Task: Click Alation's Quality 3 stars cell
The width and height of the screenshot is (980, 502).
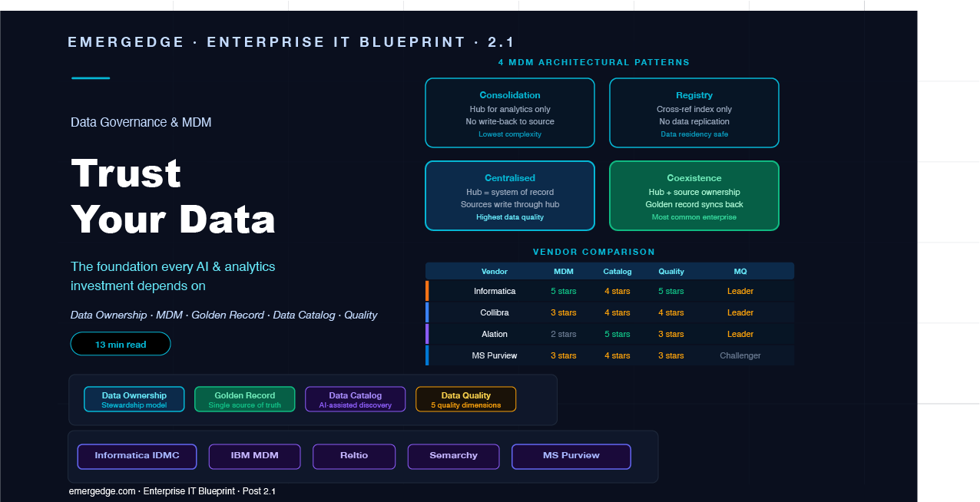Action: coord(671,334)
